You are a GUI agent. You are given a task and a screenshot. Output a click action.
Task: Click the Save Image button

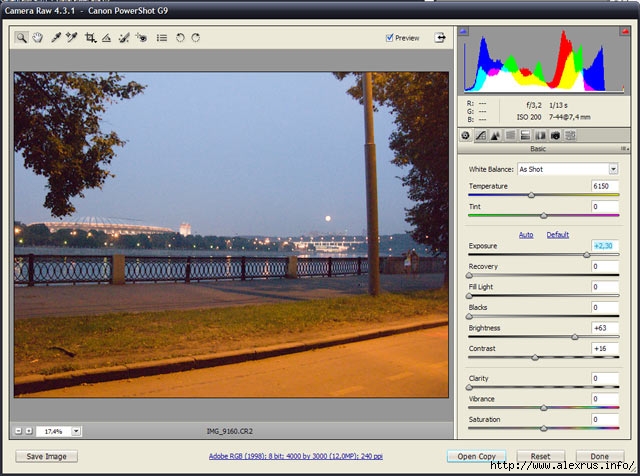tap(47, 456)
